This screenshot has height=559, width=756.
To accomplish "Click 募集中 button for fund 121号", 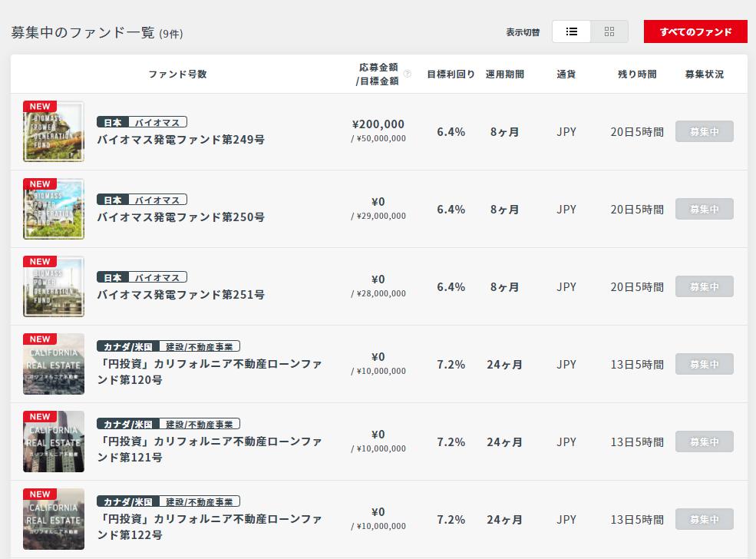I will [705, 442].
